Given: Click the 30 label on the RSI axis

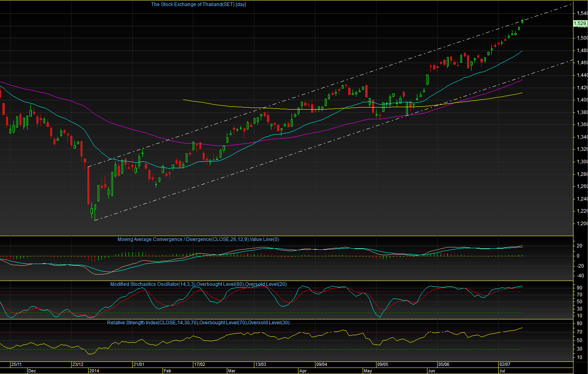Looking at the screenshot, I should pos(580,349).
